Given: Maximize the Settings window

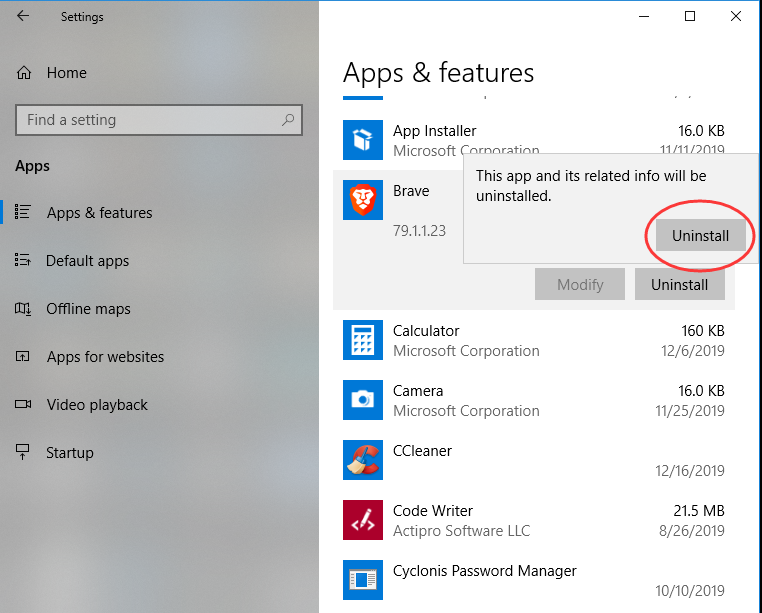Looking at the screenshot, I should pos(690,16).
